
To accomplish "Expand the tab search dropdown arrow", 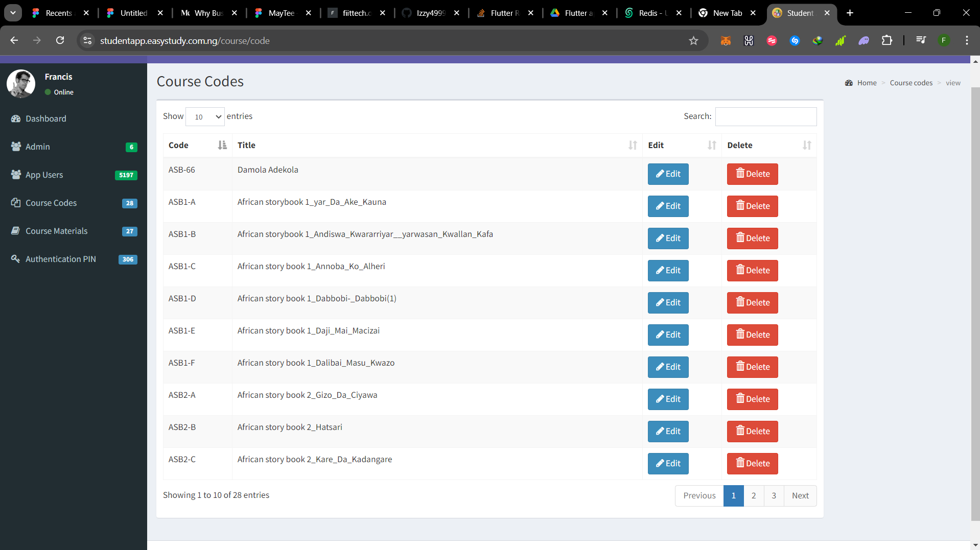I will 13,13.
